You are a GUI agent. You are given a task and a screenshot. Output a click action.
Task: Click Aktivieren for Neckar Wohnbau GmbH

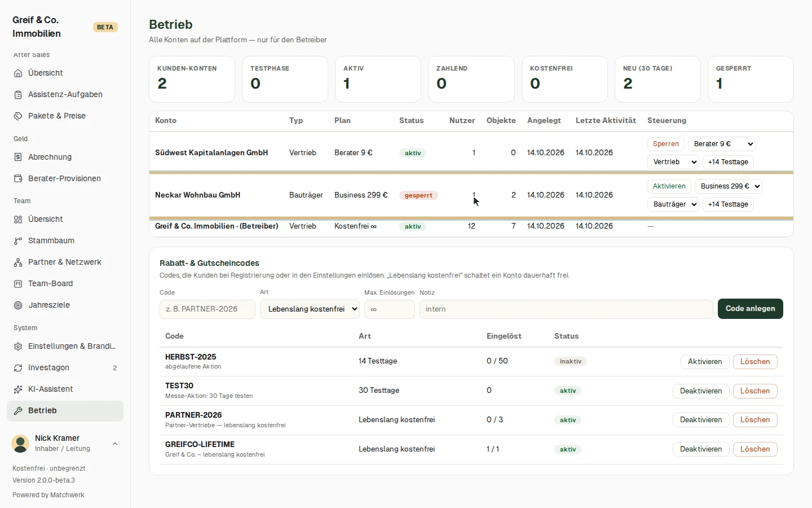669,186
